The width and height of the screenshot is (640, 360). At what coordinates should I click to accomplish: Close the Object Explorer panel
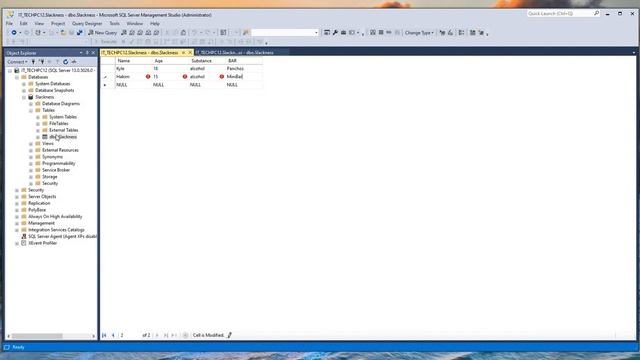tap(93, 53)
